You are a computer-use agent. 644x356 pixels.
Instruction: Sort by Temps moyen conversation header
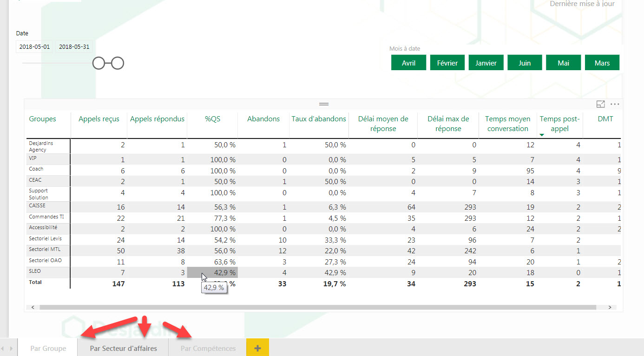[x=508, y=124]
